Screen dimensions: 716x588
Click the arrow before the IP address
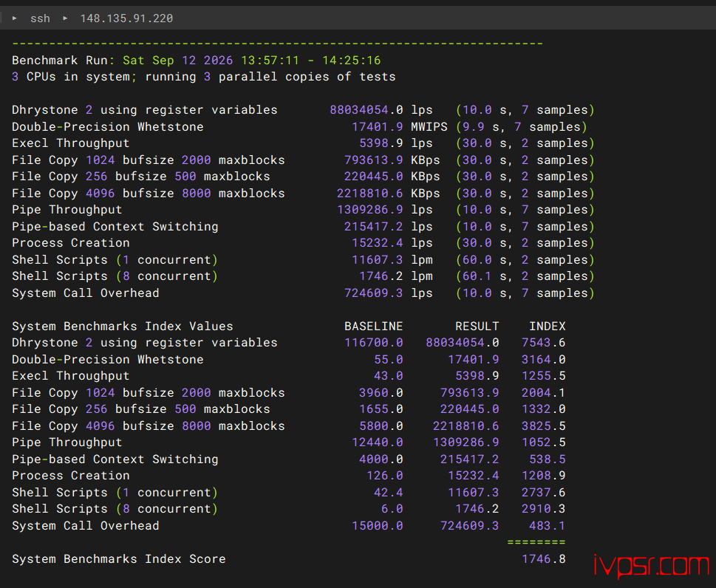click(x=65, y=18)
